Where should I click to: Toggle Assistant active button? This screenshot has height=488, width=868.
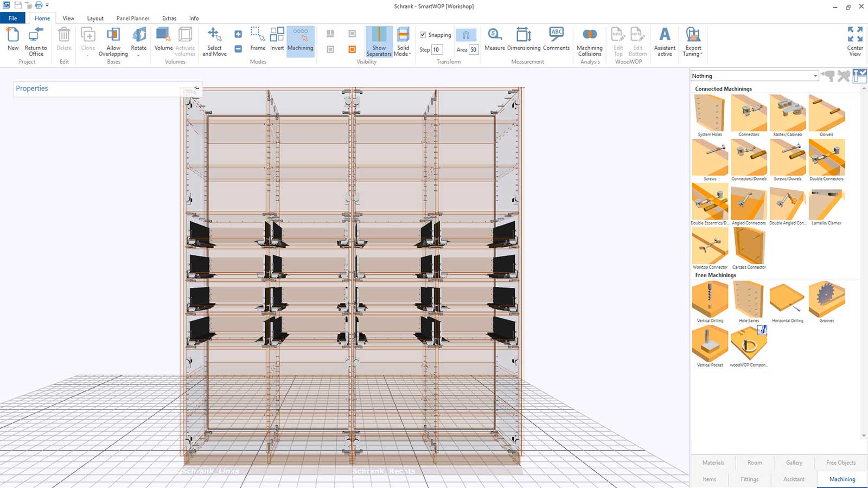click(x=665, y=41)
